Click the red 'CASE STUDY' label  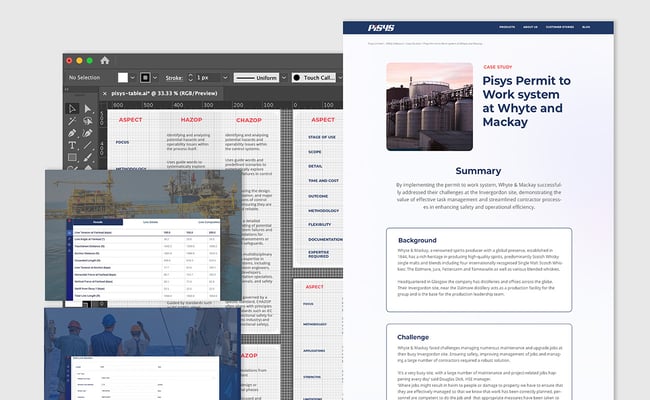[x=498, y=67]
